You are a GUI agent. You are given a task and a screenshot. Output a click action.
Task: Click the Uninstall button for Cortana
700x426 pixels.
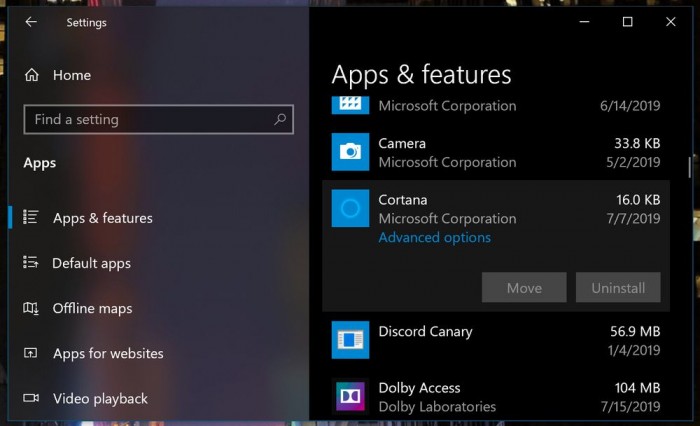617,288
